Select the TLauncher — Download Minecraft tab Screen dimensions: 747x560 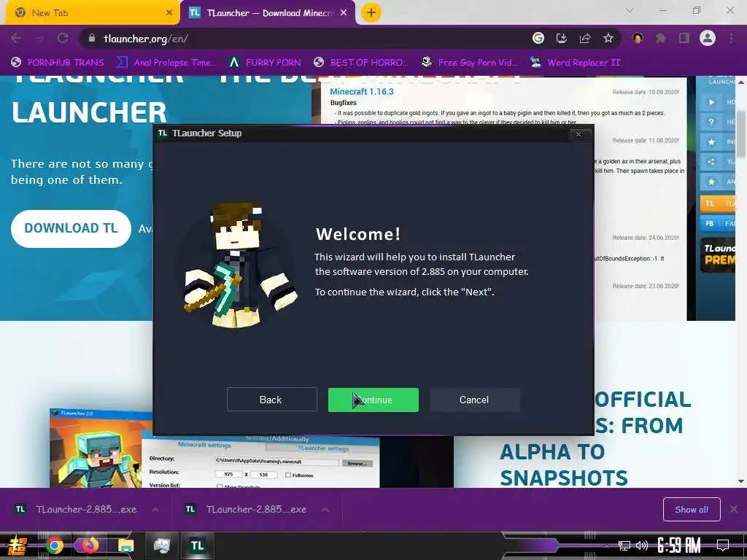click(268, 13)
